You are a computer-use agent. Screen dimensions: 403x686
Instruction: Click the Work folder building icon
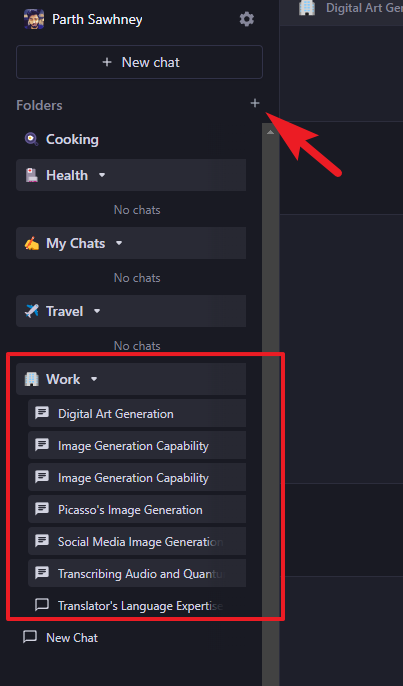(32, 379)
